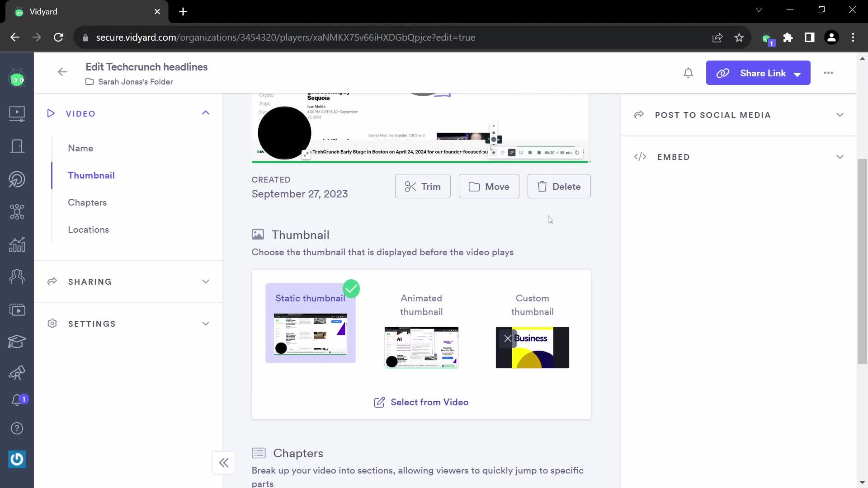Open the browser extensions puzzle icon

click(x=788, y=38)
